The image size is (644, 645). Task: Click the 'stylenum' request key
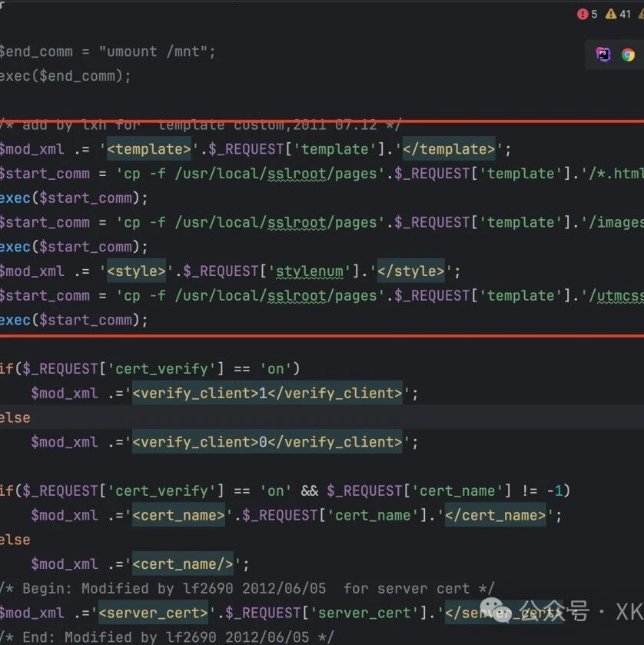pos(309,271)
